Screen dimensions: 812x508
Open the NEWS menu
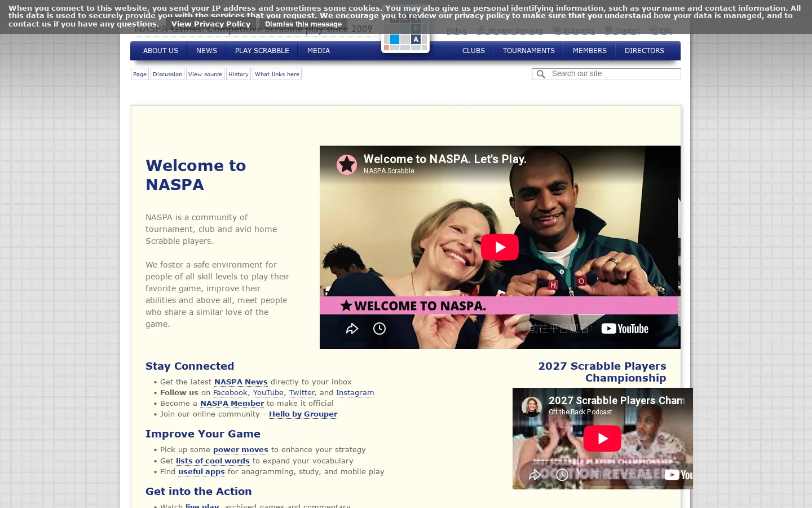(x=206, y=51)
